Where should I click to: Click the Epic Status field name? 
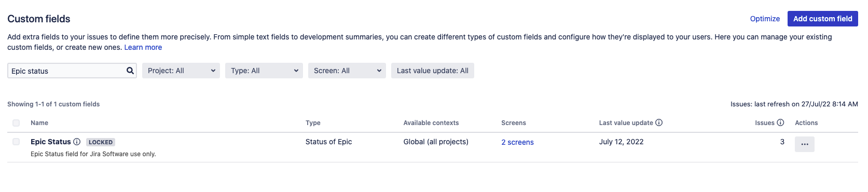[51, 142]
